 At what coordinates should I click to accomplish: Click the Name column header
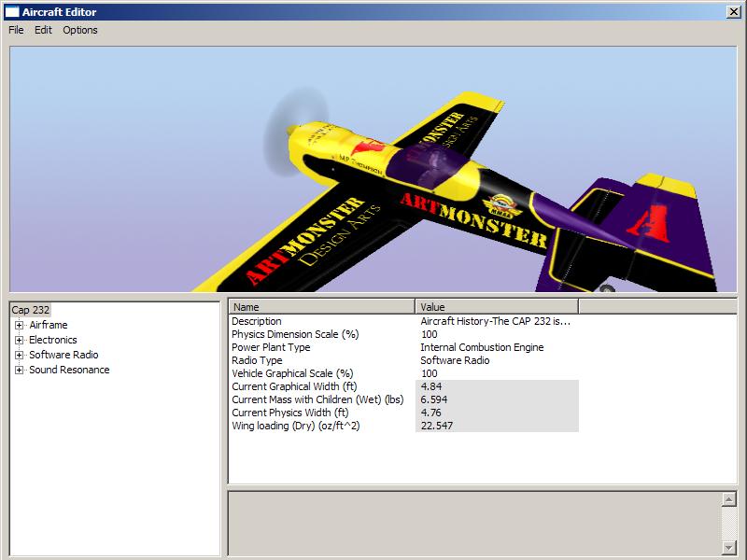322,307
